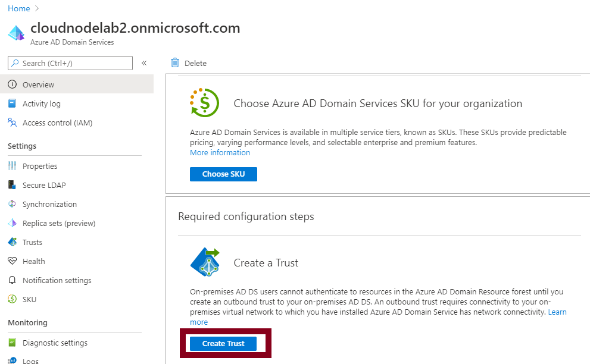Select the green SKU dollar icon
The width and height of the screenshot is (590, 364).
click(x=12, y=299)
